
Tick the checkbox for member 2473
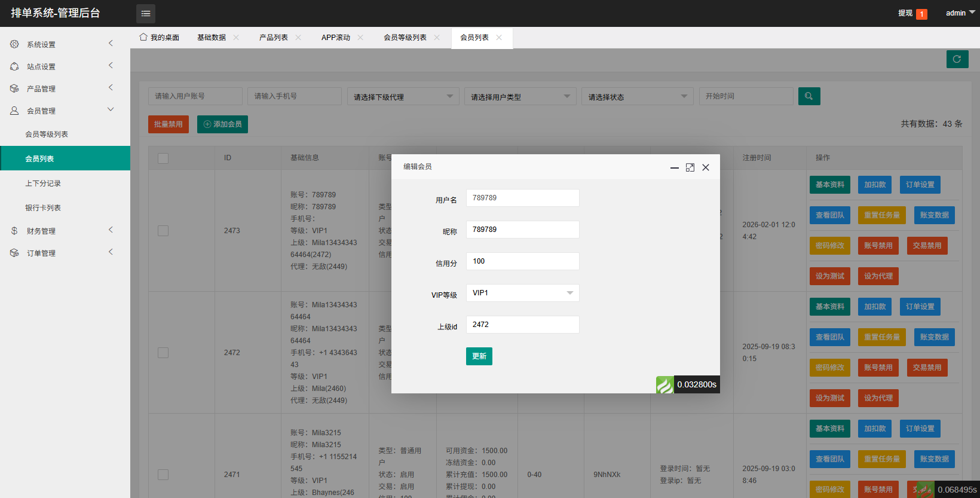(x=163, y=231)
